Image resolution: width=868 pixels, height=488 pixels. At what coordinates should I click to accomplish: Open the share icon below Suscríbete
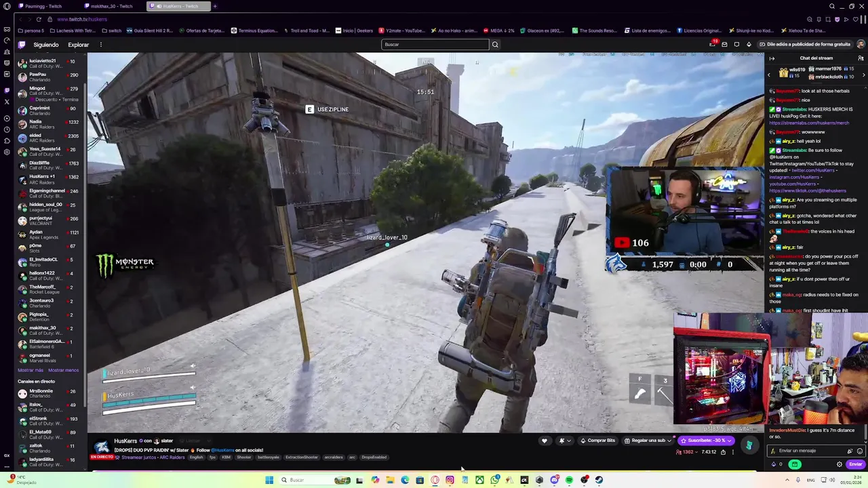pos(723,452)
